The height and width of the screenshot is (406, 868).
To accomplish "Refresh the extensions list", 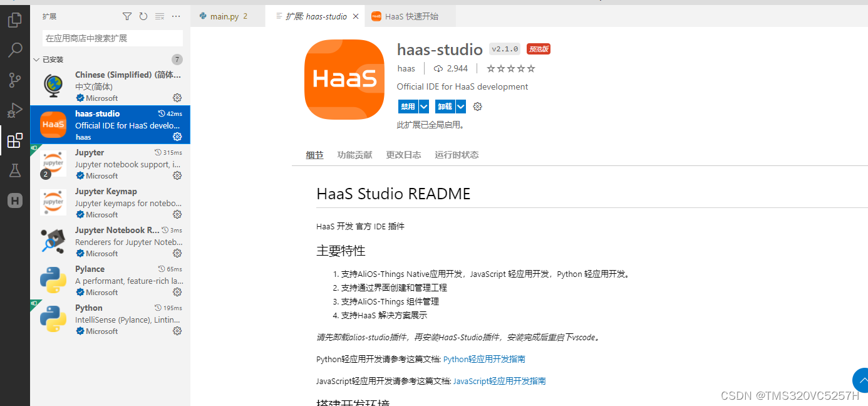I will 143,16.
